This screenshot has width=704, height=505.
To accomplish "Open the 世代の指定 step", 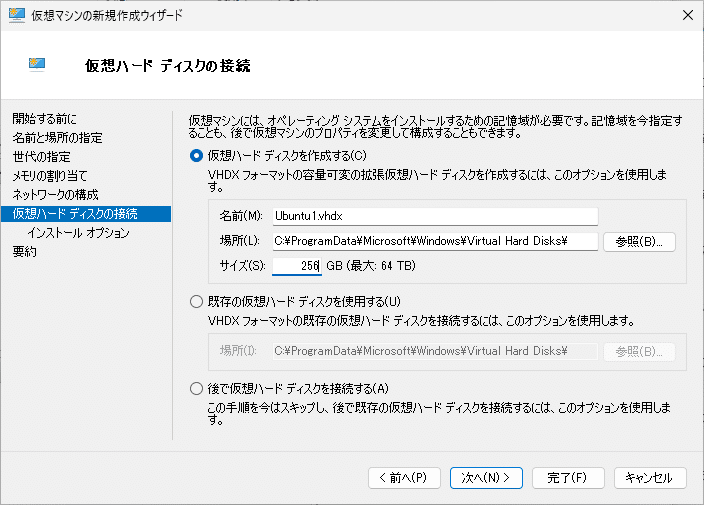I will [41, 157].
